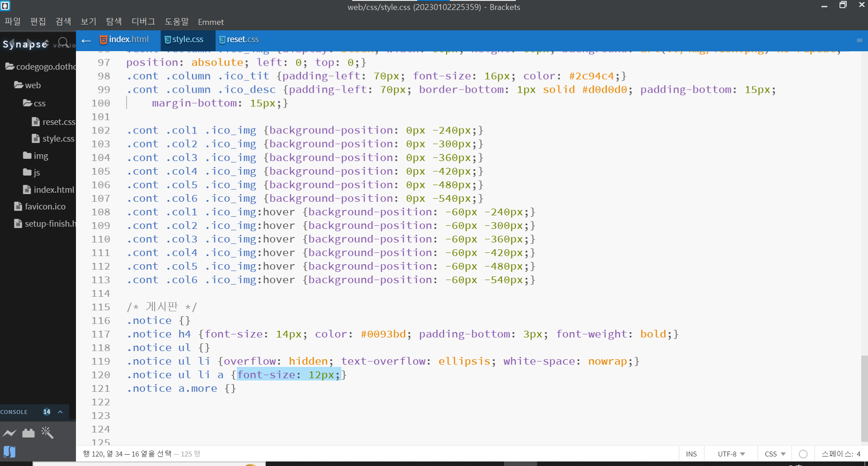Open the 검색 (Find) menu

(x=63, y=22)
